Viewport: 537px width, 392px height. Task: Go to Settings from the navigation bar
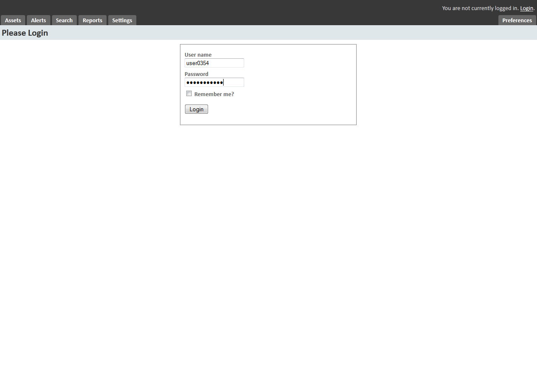[x=122, y=20]
